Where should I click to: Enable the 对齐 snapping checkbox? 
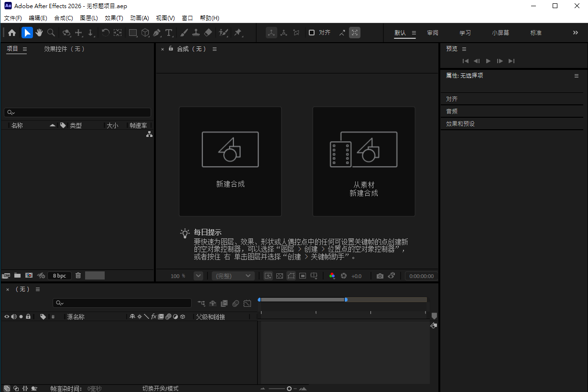click(312, 33)
